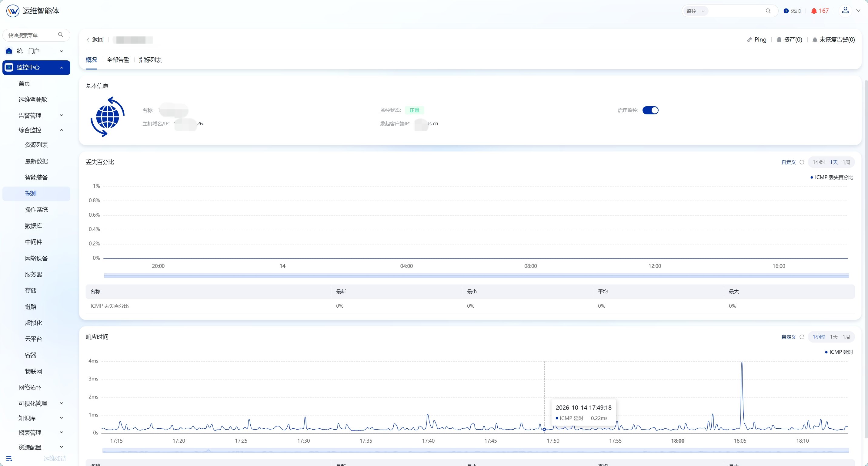868x466 pixels.
Task: Toggle the 启用监控 switch off
Action: click(650, 110)
